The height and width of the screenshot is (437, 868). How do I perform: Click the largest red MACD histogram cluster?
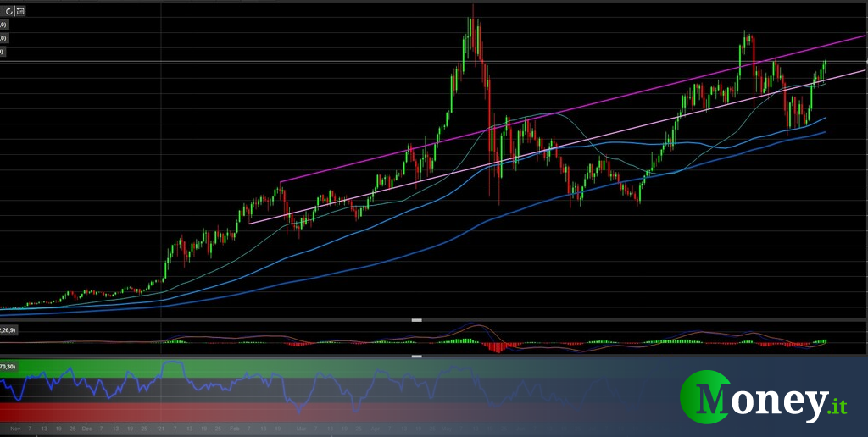click(x=496, y=346)
